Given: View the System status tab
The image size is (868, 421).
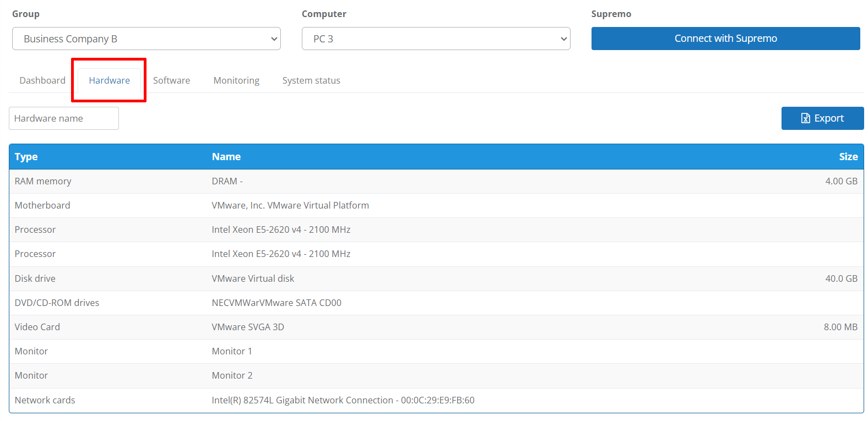Looking at the screenshot, I should coord(311,80).
